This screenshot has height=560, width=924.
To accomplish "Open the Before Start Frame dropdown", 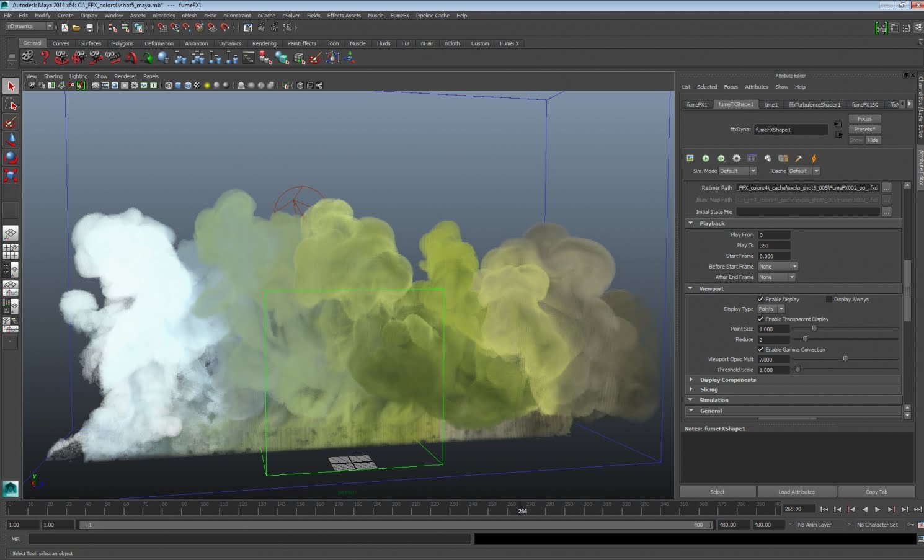I will pos(778,267).
